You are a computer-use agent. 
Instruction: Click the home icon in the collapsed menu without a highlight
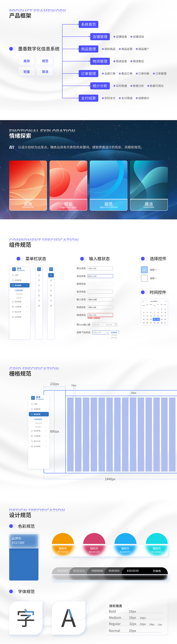point(39,275)
